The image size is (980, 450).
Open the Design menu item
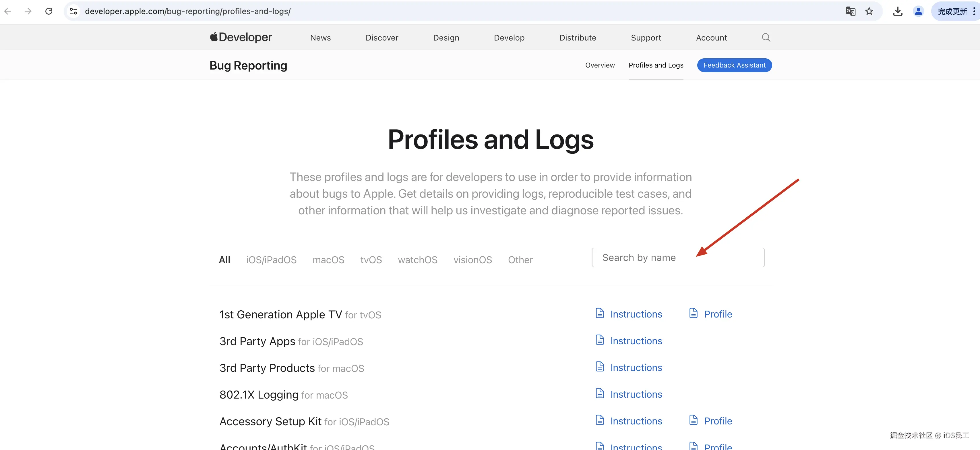click(x=446, y=38)
